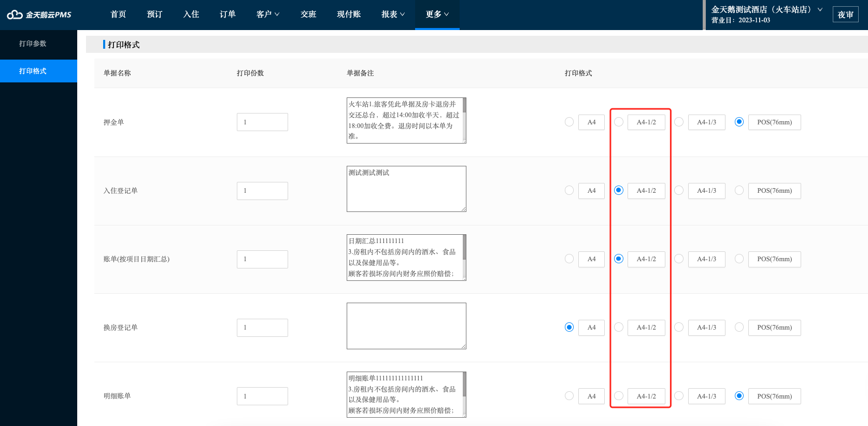Screen dimensions: 868x426
Task: Select A4-1/2 radio for 入住登记单
Action: pos(619,190)
